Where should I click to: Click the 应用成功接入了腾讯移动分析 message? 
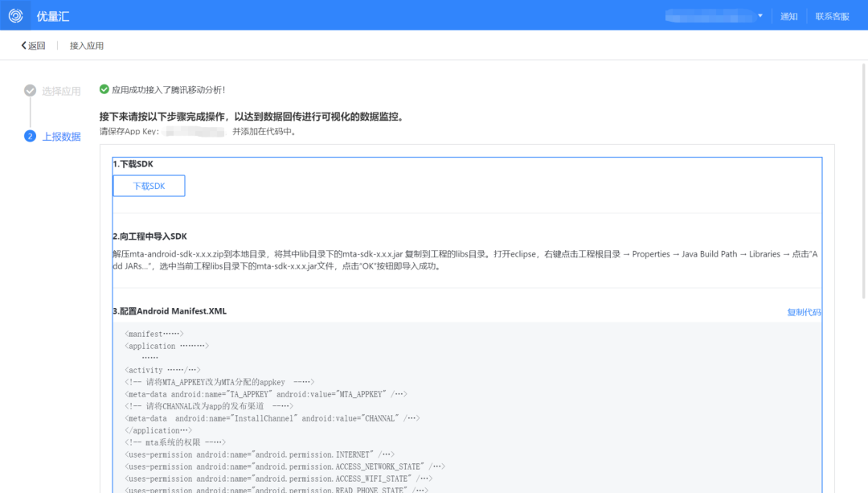[x=169, y=90]
